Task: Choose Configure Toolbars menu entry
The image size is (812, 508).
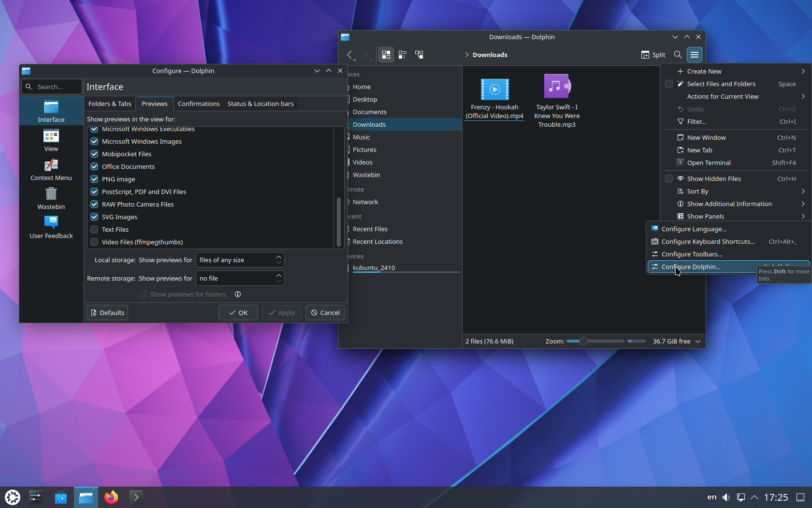Action: 727,254
